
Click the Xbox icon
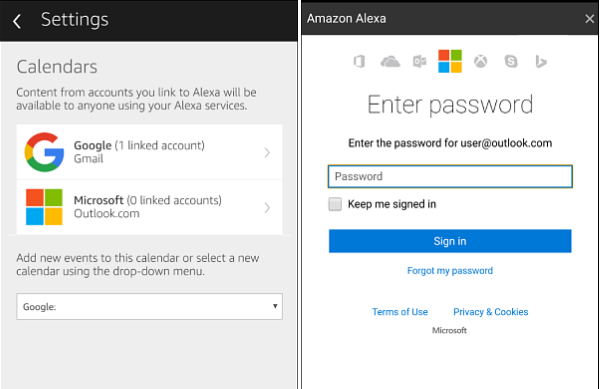[481, 61]
